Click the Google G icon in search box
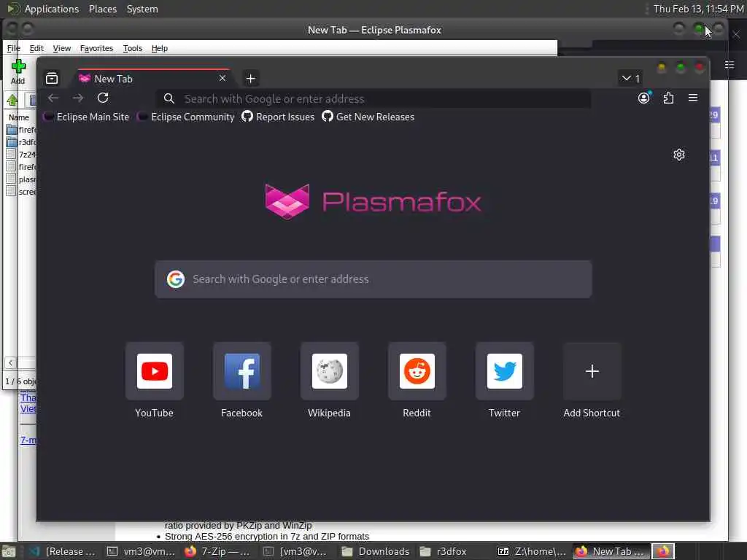The width and height of the screenshot is (747, 560). [176, 279]
